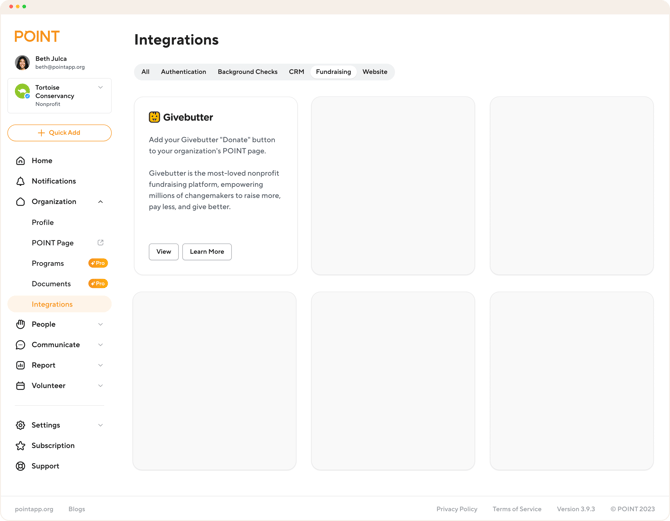670x521 pixels.
Task: Click Learn More on Givebutter card
Action: point(207,252)
